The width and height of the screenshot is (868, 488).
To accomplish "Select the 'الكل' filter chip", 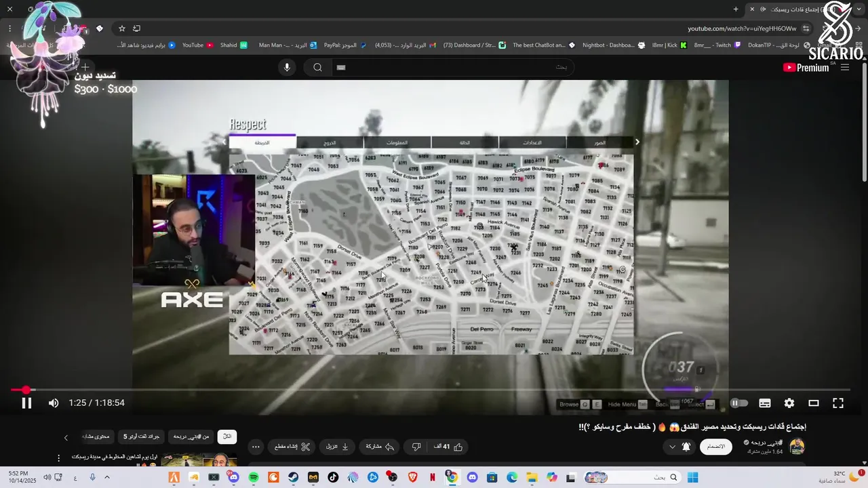I will (227, 436).
